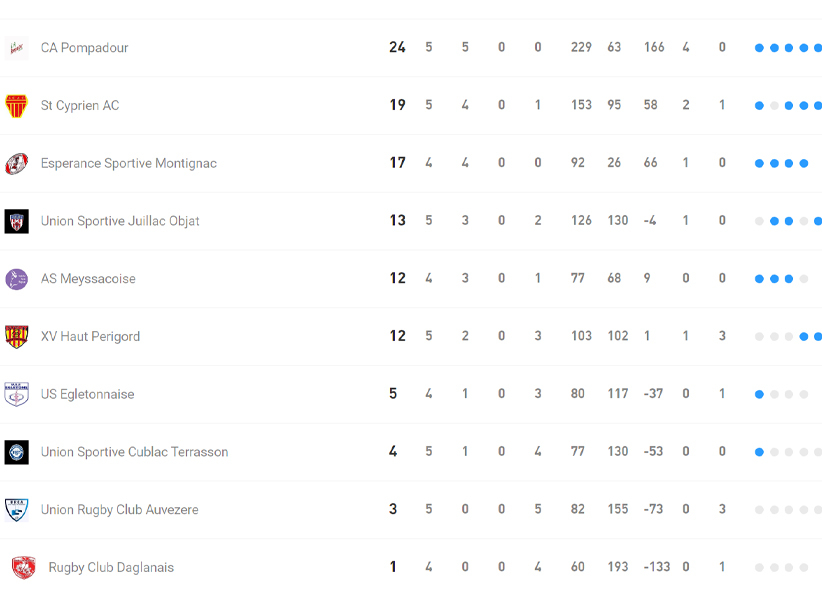This screenshot has width=822, height=595.
Task: Click CA Pompadour's first blue form dot
Action: tap(760, 48)
